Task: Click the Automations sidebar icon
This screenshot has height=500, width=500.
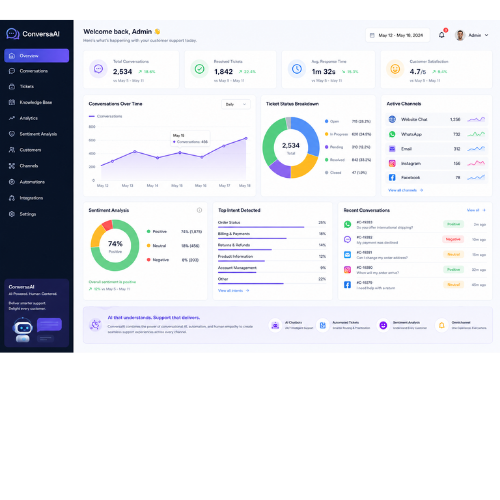Action: [12, 182]
